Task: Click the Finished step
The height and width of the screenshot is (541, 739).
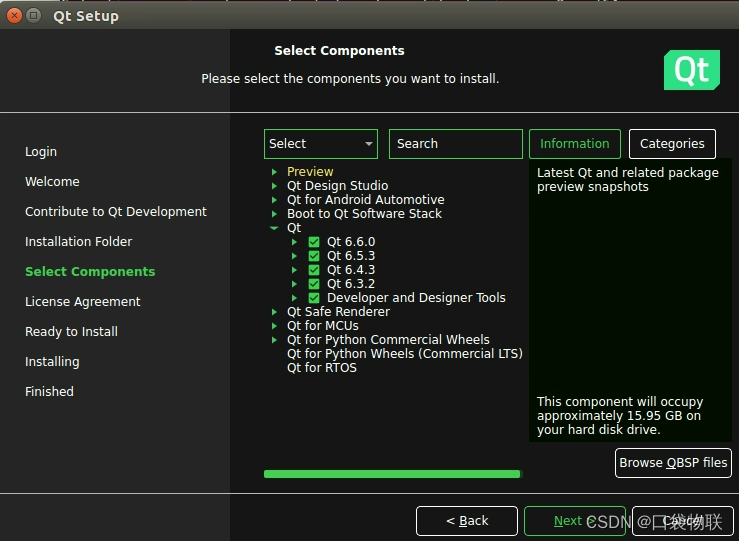Action: [49, 392]
